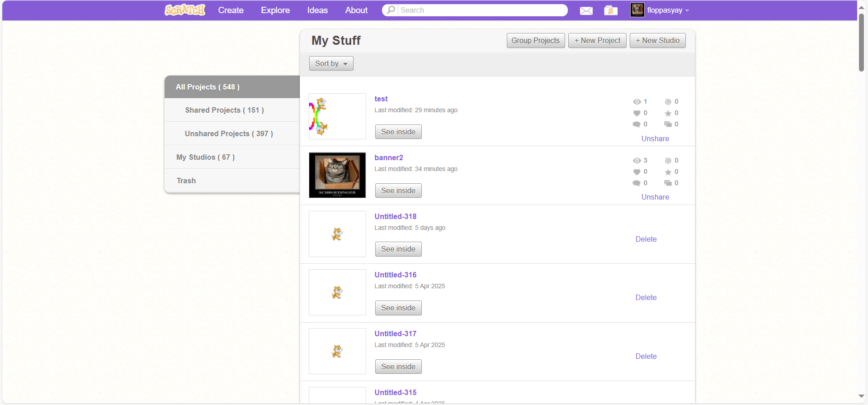Delete the Untitled-317 project
The image size is (868, 405).
[646, 356]
